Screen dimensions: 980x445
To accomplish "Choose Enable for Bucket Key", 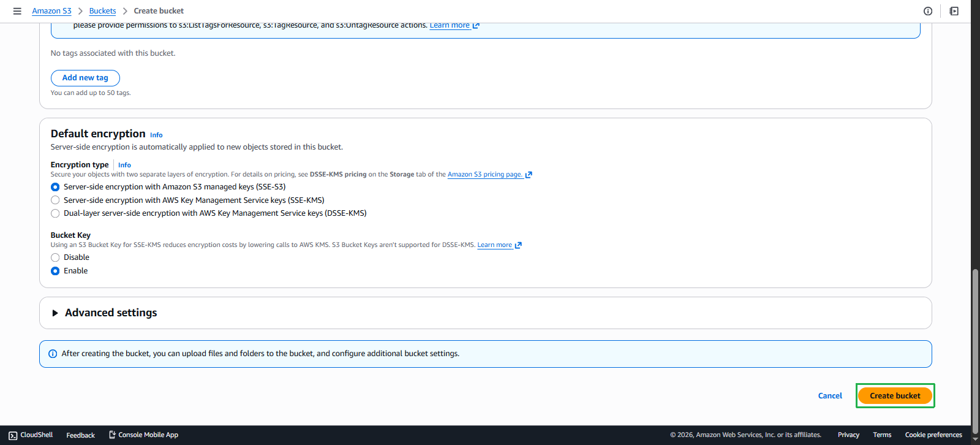I will pos(55,271).
